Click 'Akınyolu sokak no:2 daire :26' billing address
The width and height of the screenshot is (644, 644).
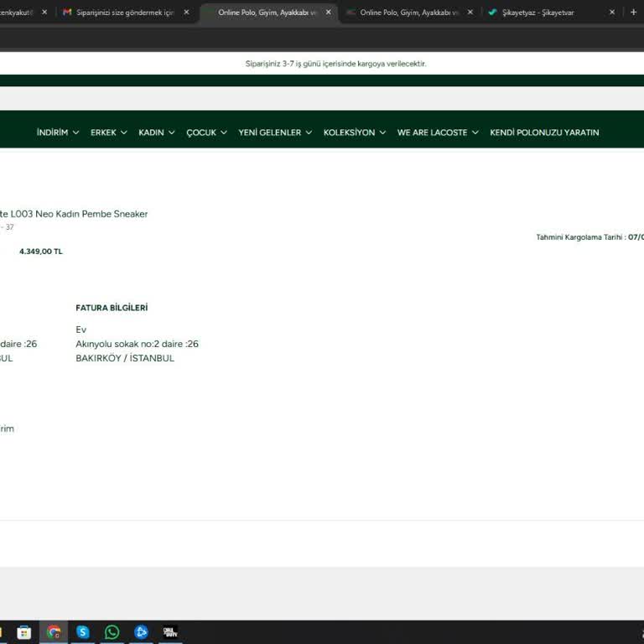pos(138,344)
